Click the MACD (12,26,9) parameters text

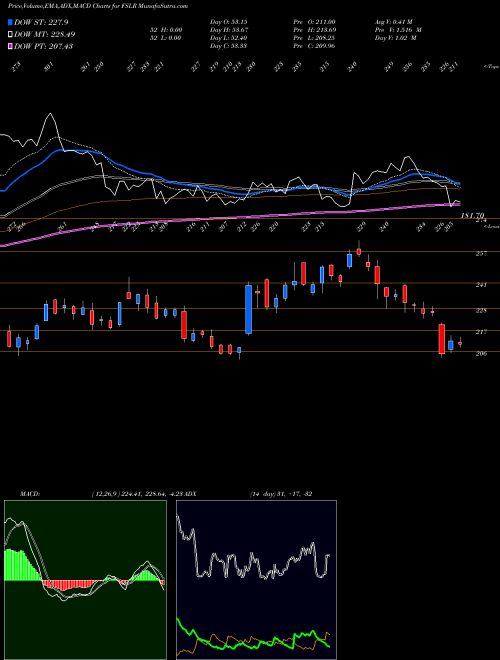pyautogui.click(x=138, y=494)
